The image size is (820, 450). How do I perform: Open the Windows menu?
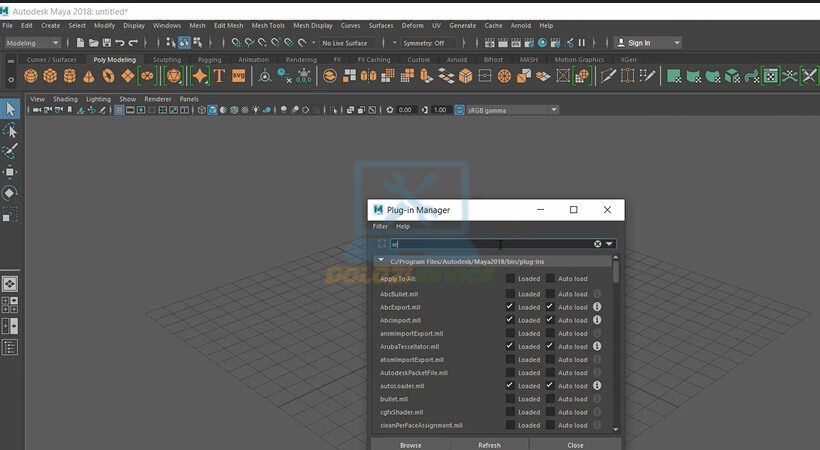point(167,25)
